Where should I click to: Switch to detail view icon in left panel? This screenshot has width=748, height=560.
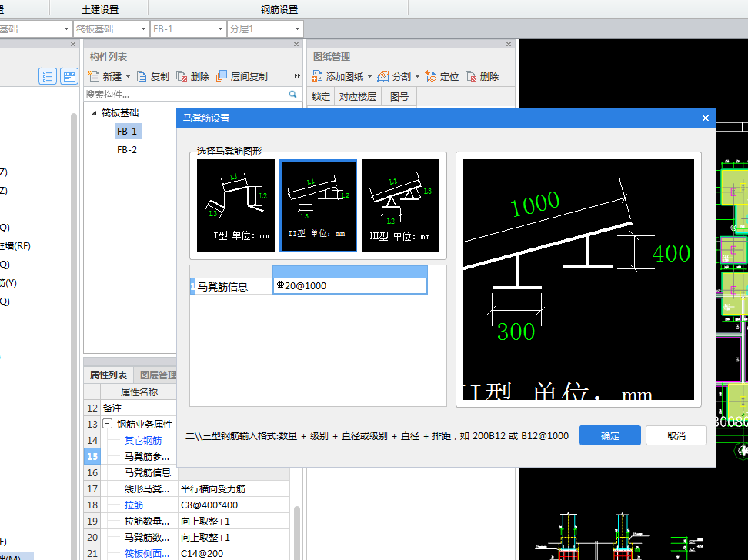[69, 76]
